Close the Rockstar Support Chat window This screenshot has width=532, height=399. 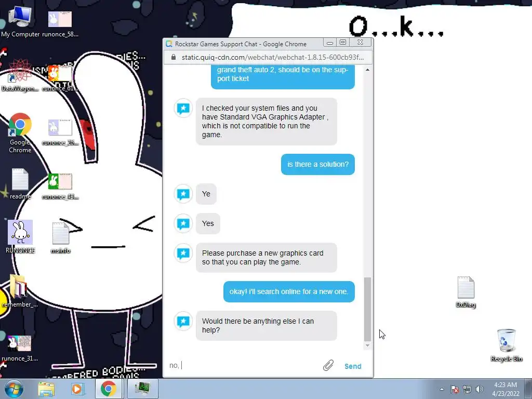(x=361, y=43)
